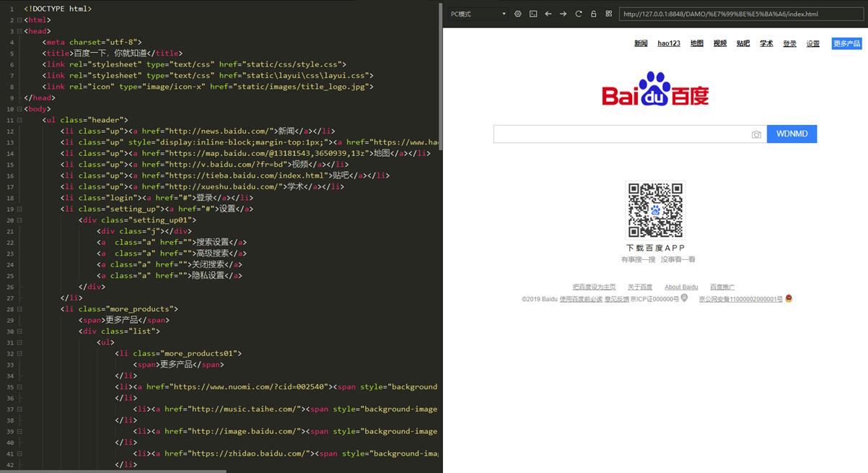Click the Baidu logo image

point(655,90)
